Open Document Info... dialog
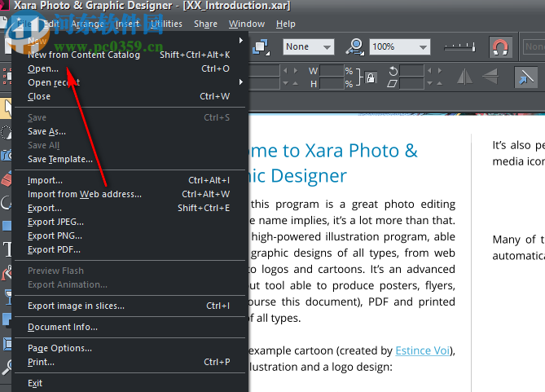 129,327
